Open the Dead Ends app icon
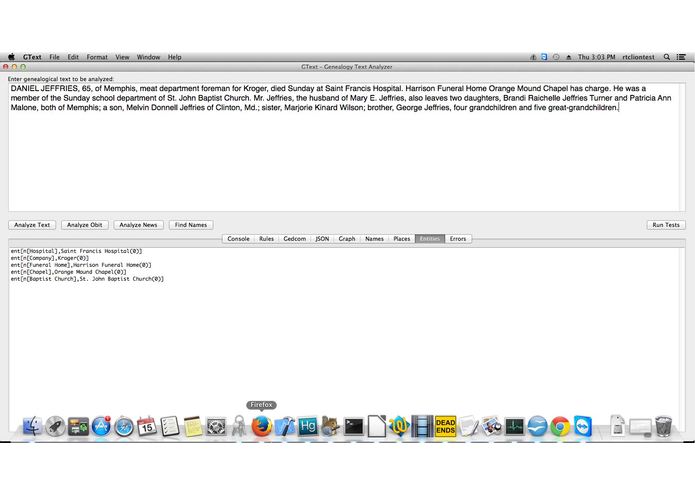This screenshot has height=494, width=695. (x=445, y=427)
